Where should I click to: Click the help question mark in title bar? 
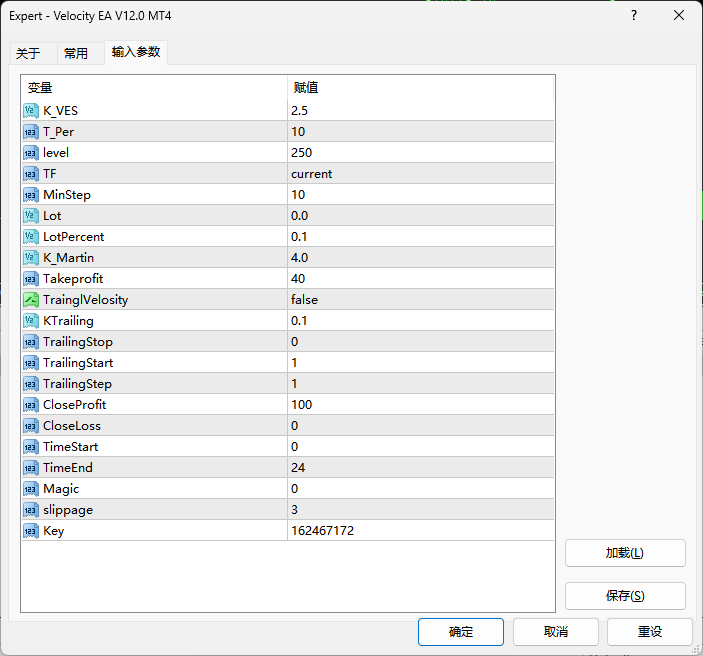click(634, 16)
